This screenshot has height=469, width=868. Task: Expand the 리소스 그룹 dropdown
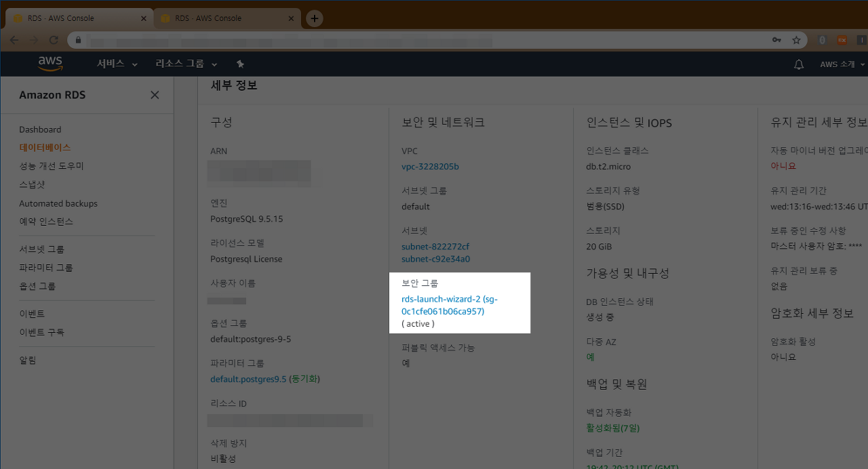(186, 64)
